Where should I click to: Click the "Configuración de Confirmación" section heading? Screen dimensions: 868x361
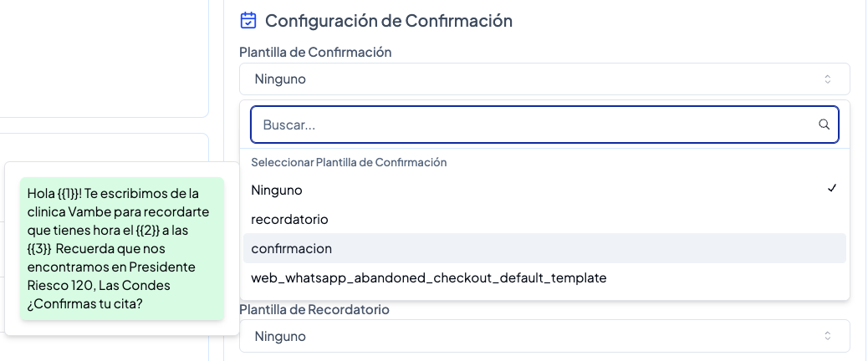[x=388, y=20]
